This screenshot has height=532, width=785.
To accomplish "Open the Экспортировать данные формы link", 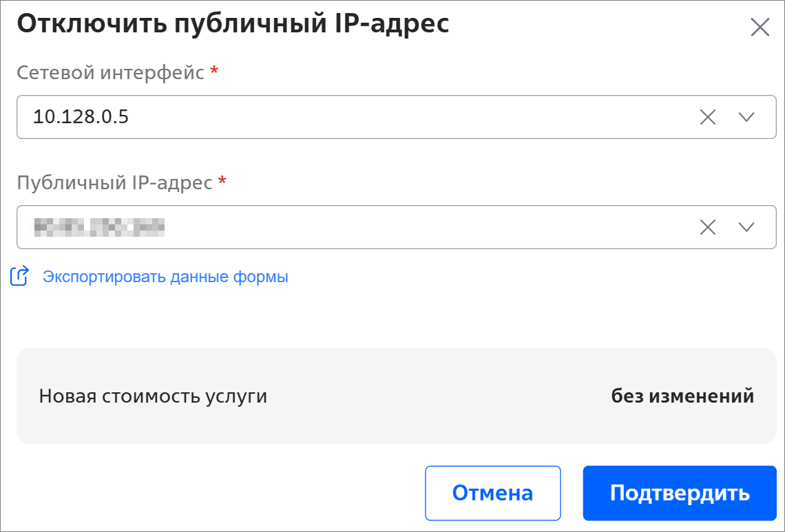I will pos(165,277).
